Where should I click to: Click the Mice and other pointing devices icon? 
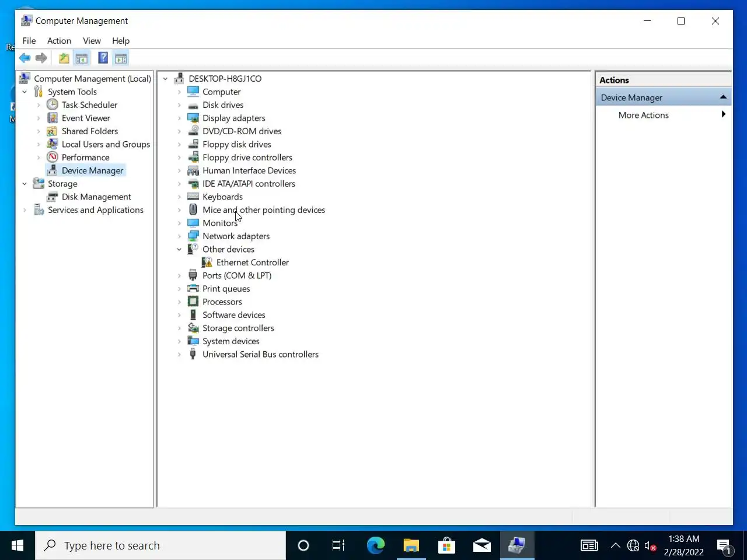tap(193, 210)
